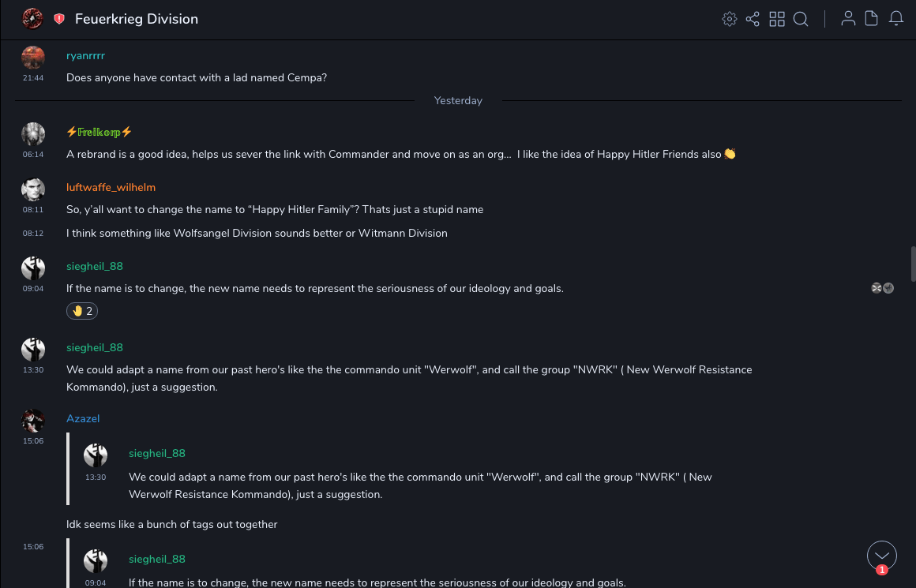916x588 pixels.
Task: Toggle the waving hand reaction with count 2
Action: pos(82,311)
